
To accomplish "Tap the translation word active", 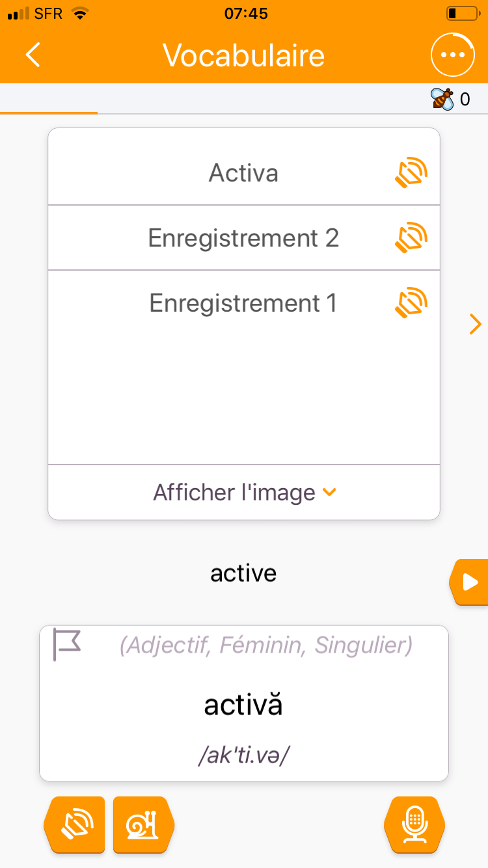I will pyautogui.click(x=243, y=573).
